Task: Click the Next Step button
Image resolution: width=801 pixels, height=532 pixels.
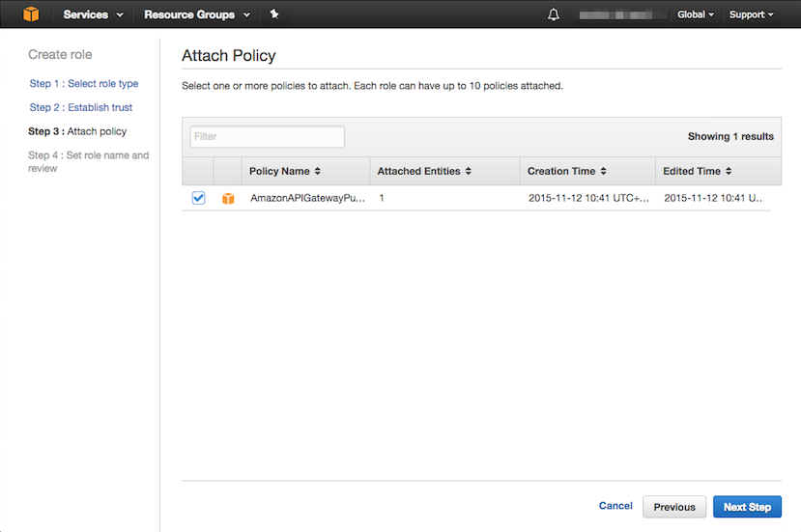Action: point(747,507)
